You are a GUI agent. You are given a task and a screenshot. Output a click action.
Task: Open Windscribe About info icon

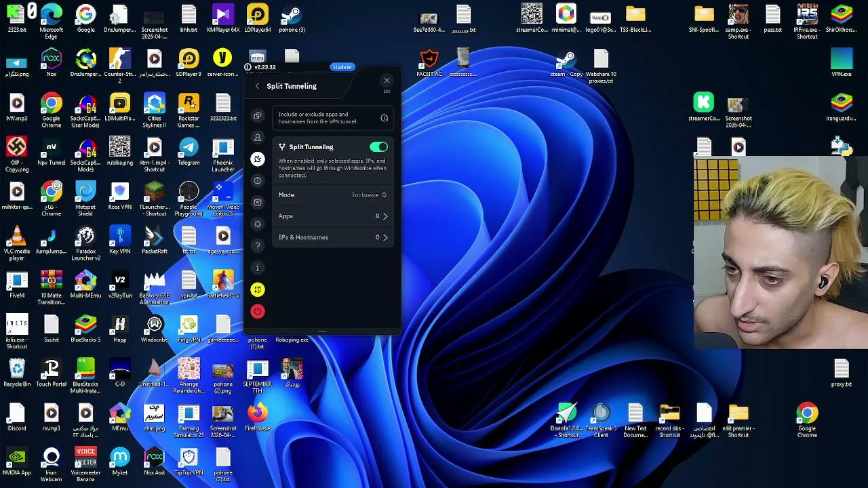(x=257, y=268)
